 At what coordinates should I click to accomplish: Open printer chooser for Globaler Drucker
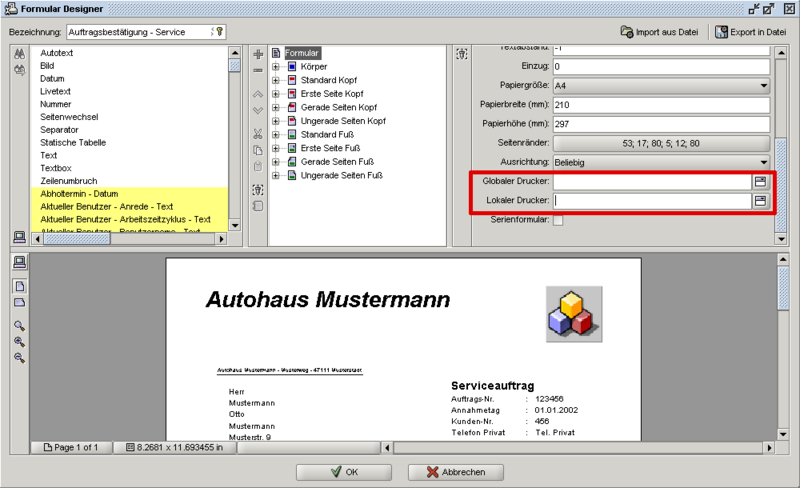760,182
